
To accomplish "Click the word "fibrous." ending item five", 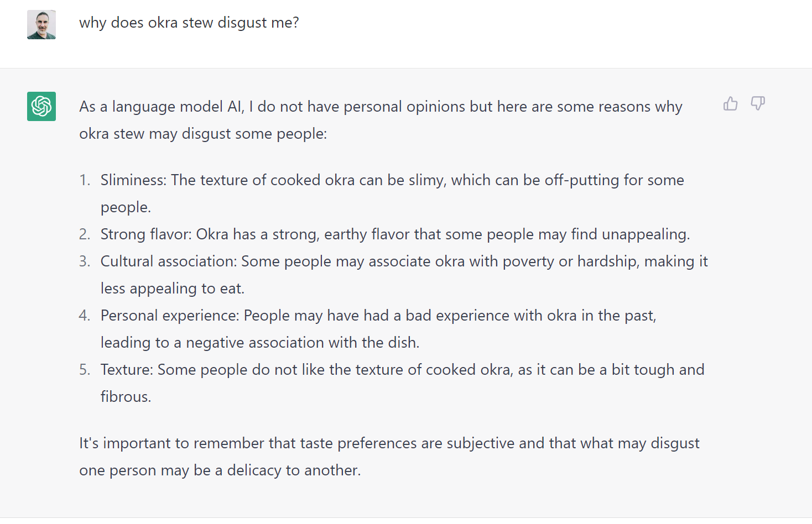I will [126, 397].
